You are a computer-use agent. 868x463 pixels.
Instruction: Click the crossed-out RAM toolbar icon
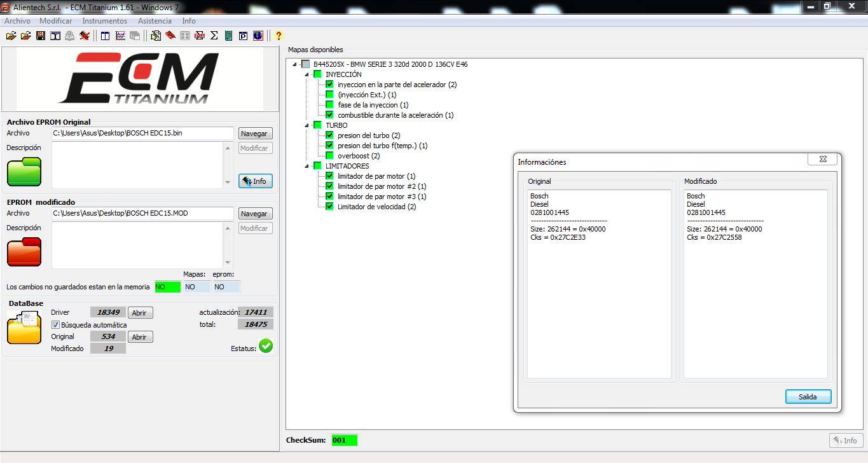[x=200, y=36]
